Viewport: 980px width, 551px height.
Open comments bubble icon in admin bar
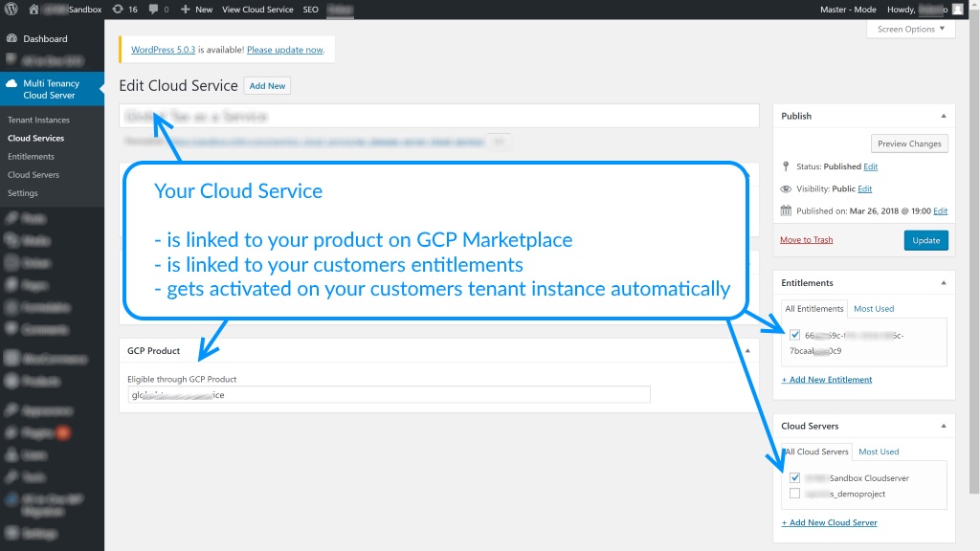coord(154,10)
